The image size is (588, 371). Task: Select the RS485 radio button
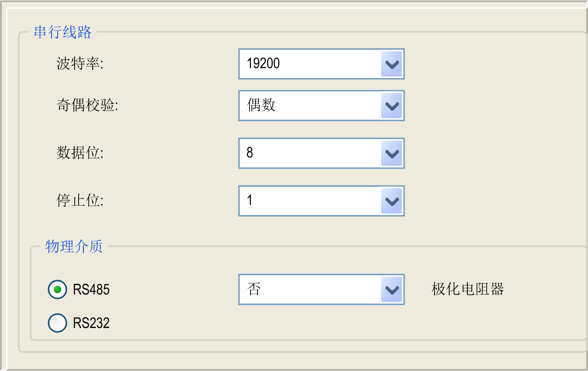pyautogui.click(x=58, y=290)
